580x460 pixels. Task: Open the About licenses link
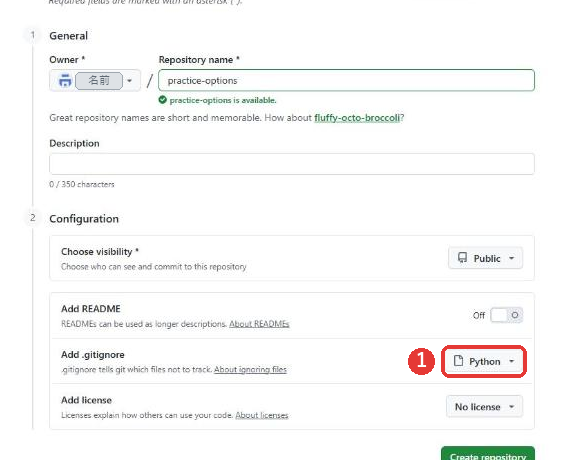(x=262, y=415)
